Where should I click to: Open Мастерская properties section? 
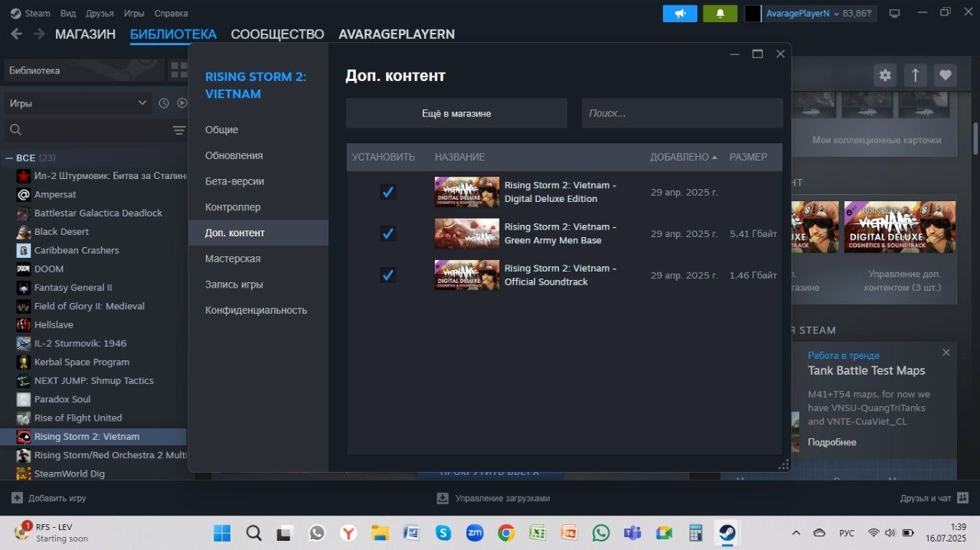[258, 259]
